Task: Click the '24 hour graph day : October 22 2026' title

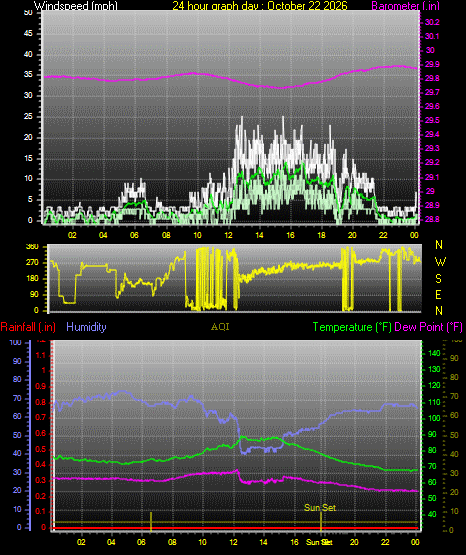Action: pos(260,6)
